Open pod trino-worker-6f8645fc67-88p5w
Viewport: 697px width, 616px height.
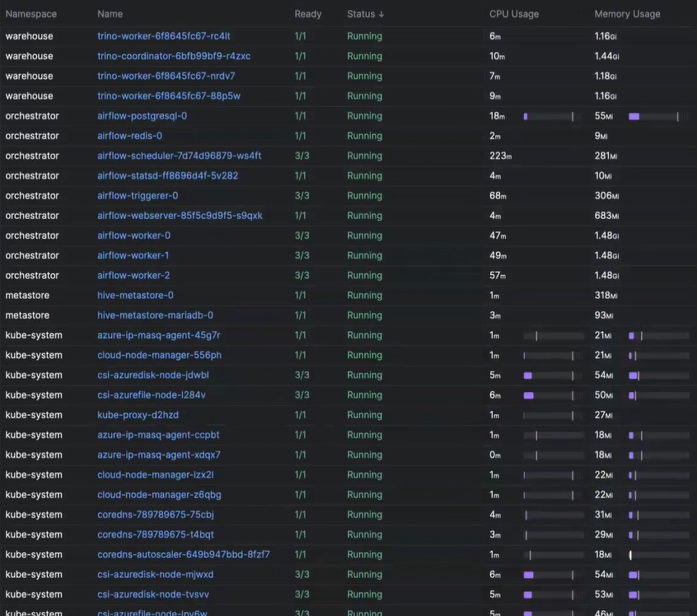click(169, 96)
